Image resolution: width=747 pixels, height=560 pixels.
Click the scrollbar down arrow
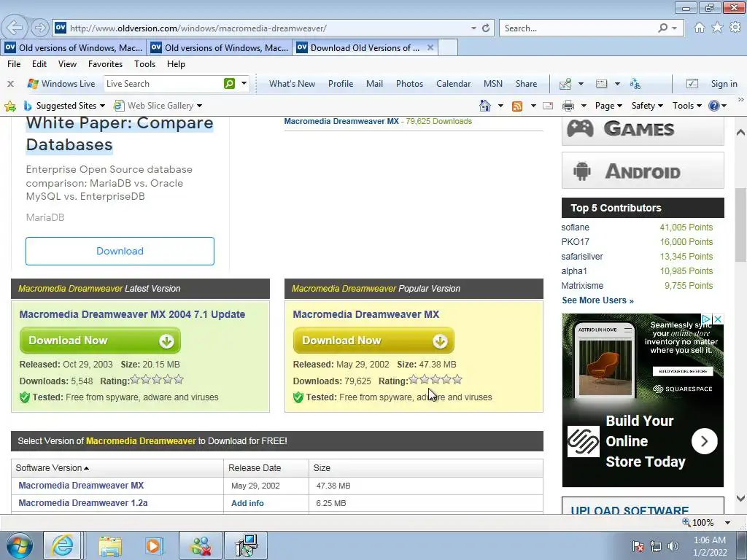click(740, 499)
